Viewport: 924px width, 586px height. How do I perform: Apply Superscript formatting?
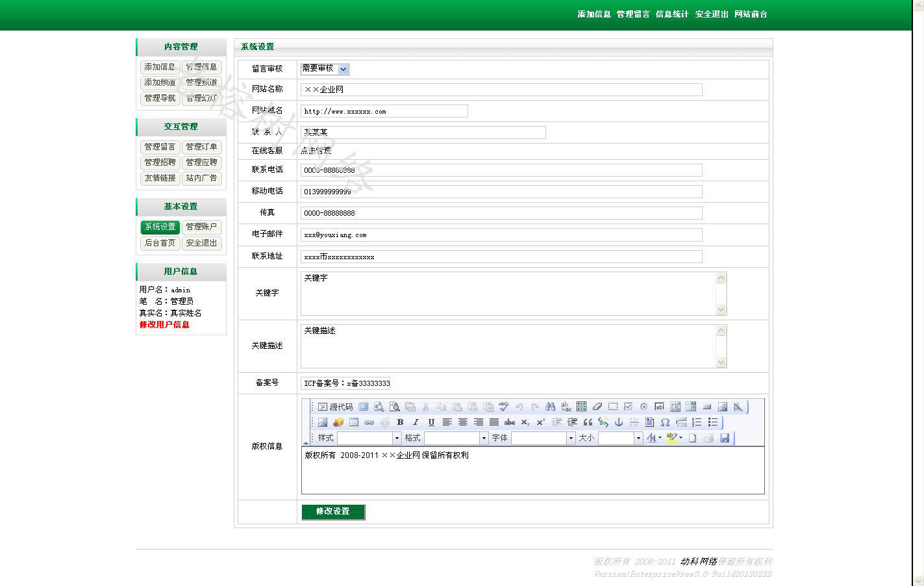(x=541, y=422)
